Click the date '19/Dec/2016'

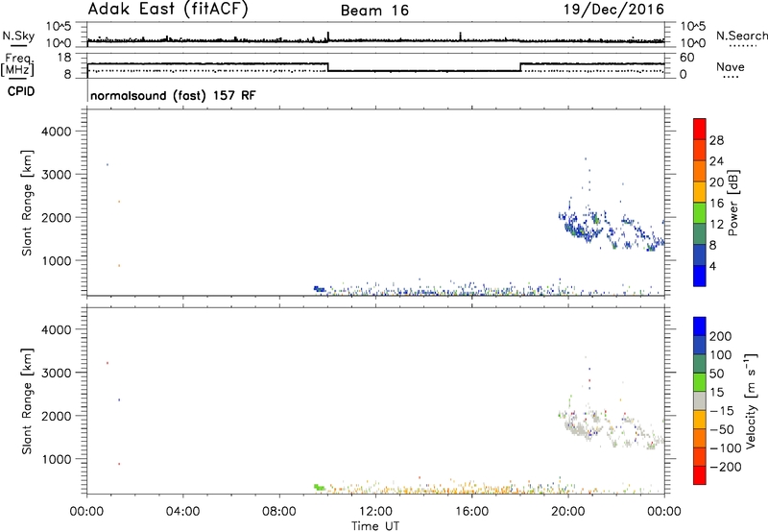click(x=613, y=10)
